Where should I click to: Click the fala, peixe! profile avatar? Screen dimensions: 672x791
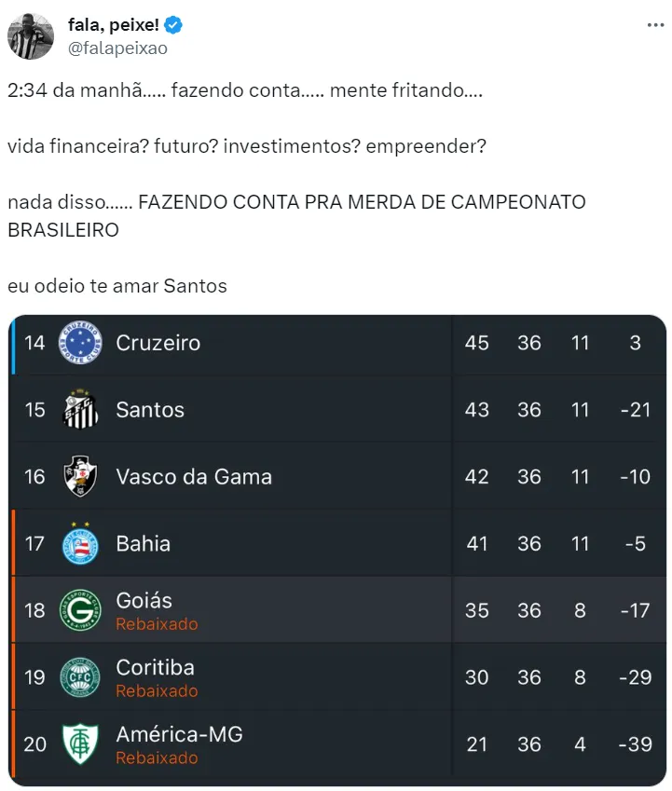click(31, 36)
